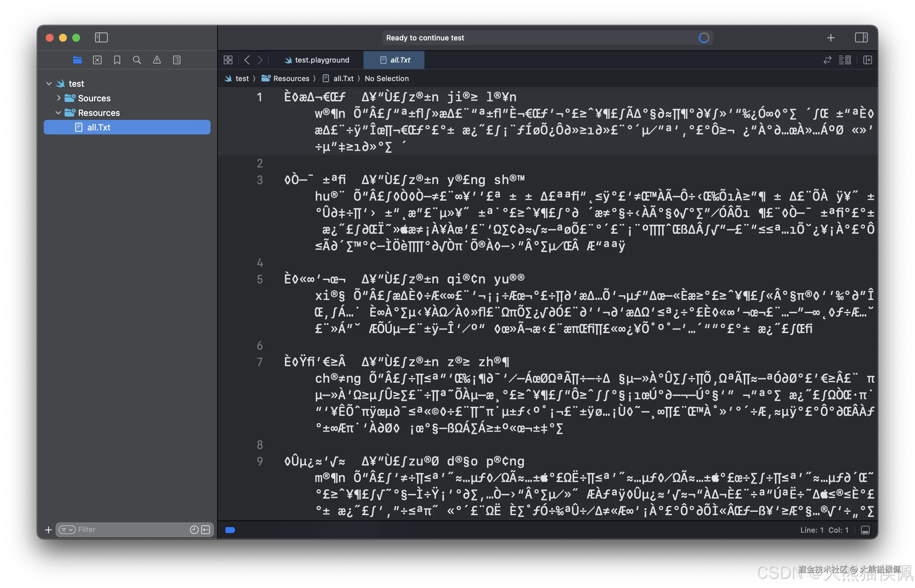Click the add editor on right icon
The width and height of the screenshot is (915, 588).
tap(868, 60)
